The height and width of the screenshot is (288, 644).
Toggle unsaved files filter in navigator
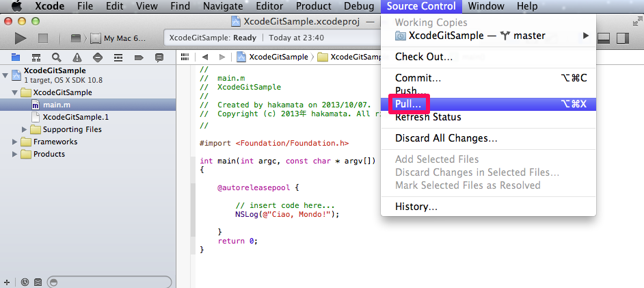(38, 281)
